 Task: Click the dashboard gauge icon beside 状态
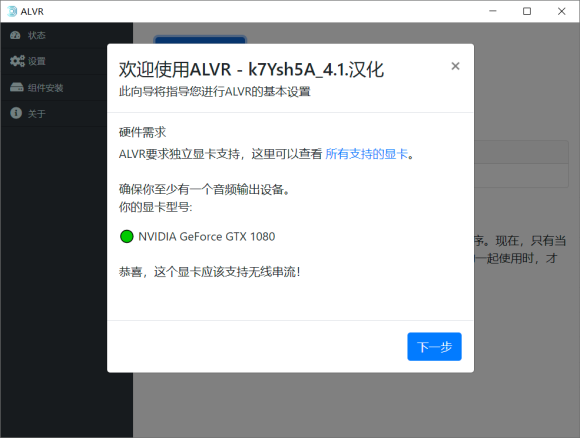coord(15,35)
